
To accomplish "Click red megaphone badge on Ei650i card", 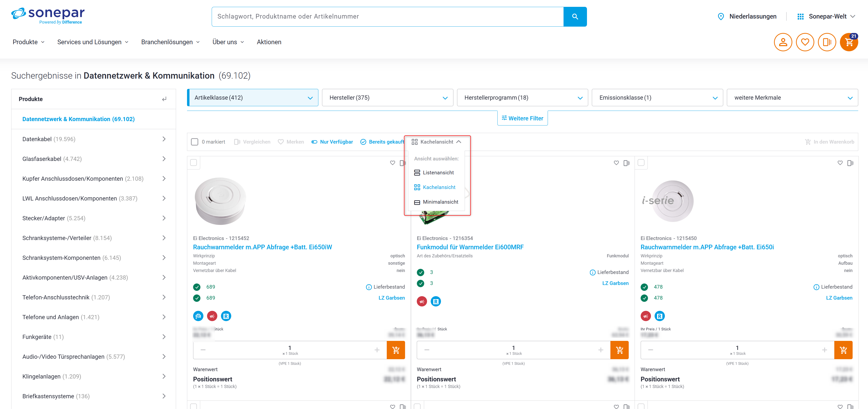I will point(646,316).
